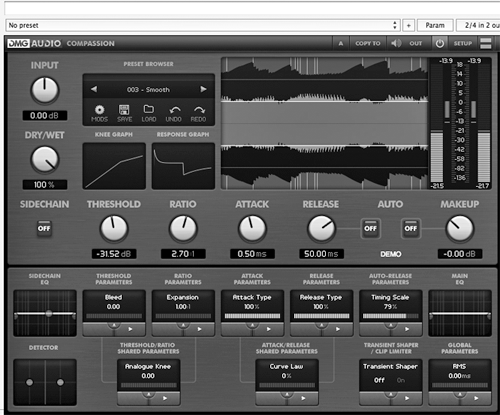Viewport: 500px width, 415px height.
Task: Click the Timing Scale 79% slider bar
Action: click(x=391, y=316)
